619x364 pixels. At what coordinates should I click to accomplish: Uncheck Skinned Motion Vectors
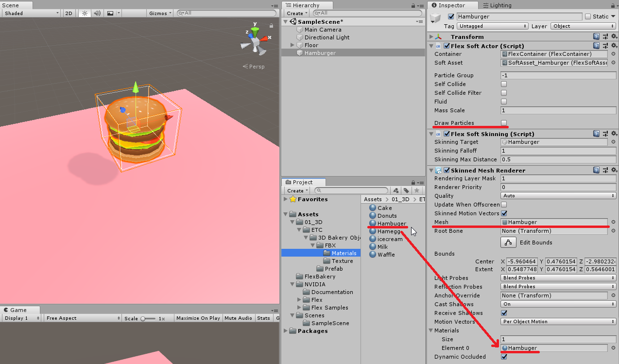pos(503,213)
